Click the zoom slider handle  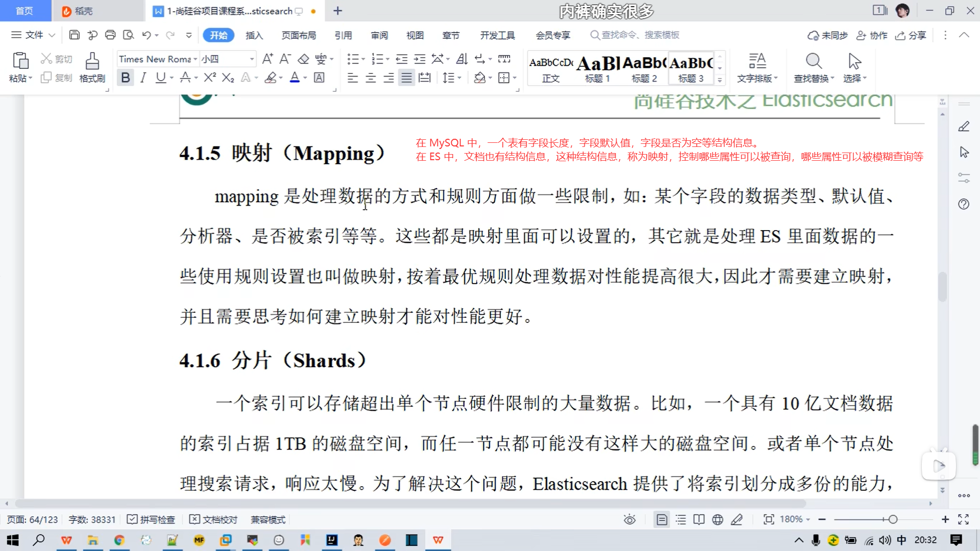click(893, 519)
